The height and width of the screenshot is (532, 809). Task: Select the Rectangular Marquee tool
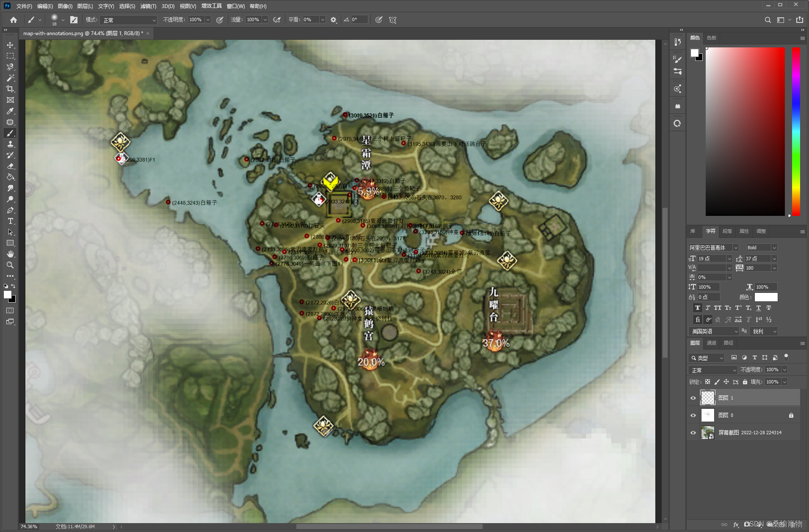(10, 56)
